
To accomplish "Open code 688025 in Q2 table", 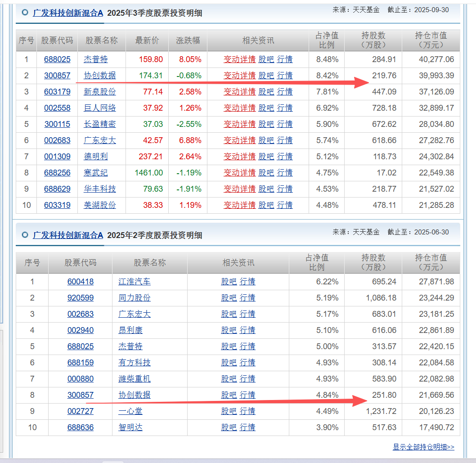I will [x=81, y=346].
